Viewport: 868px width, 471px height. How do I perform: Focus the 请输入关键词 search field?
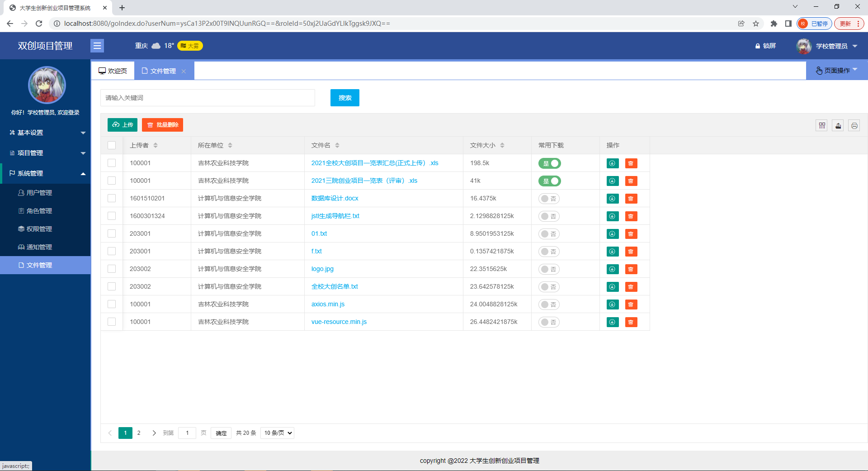click(208, 98)
